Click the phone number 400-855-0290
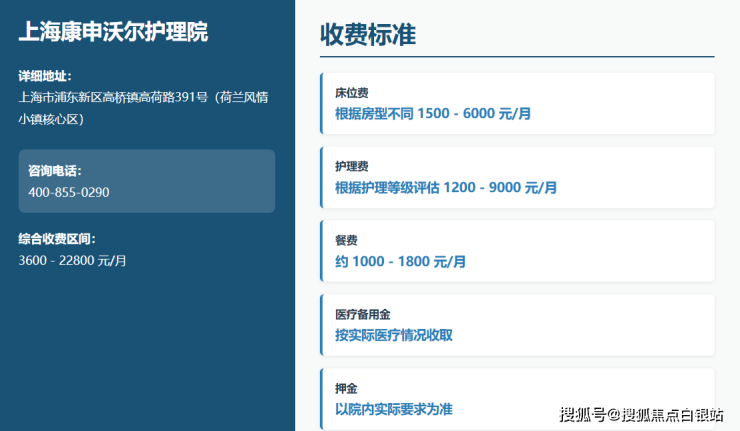 tap(68, 193)
